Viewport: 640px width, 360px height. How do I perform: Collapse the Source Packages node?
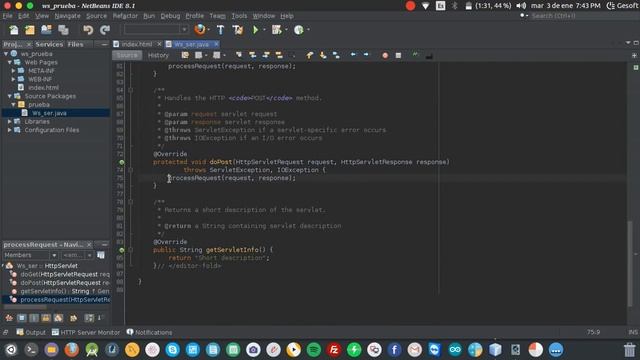click(9, 96)
